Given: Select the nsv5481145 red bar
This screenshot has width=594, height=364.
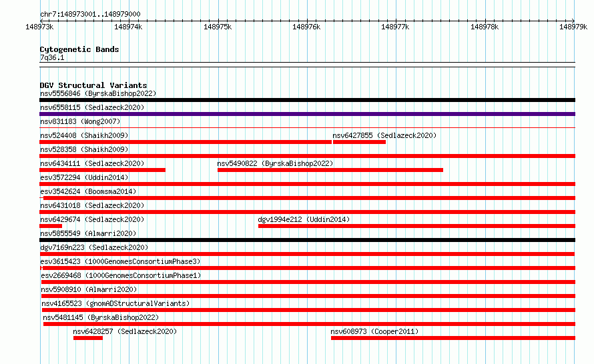Looking at the screenshot, I should click(x=310, y=324).
